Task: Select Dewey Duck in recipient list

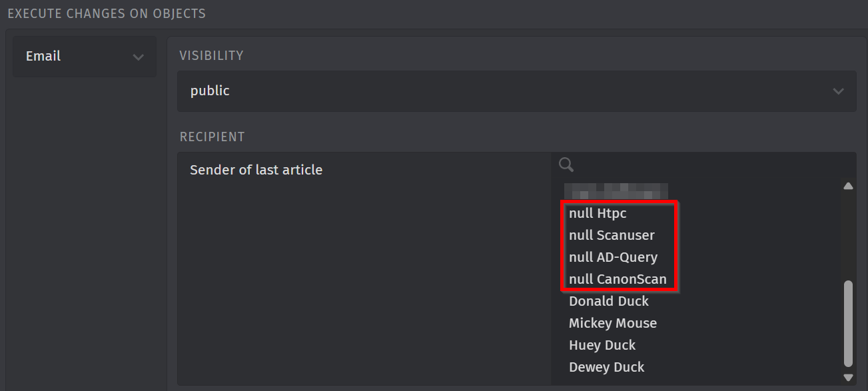Action: (606, 367)
